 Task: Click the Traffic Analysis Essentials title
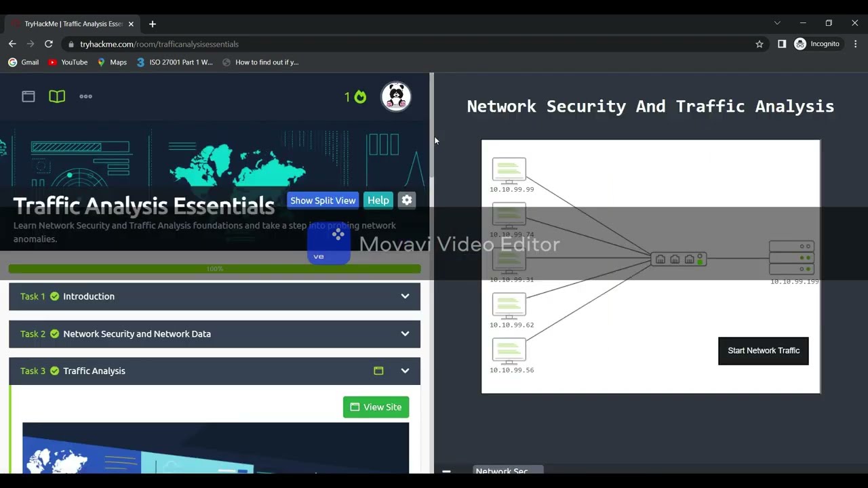(x=144, y=205)
